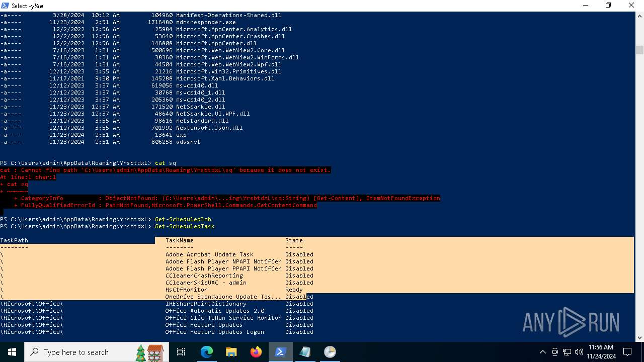The height and width of the screenshot is (362, 644).
Task: Close the PowerShell window
Action: coord(631,6)
